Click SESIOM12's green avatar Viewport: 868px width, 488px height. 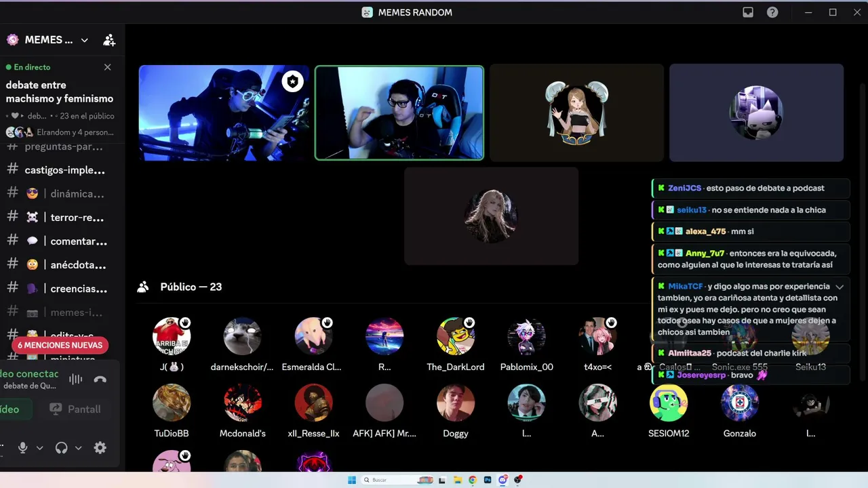point(669,403)
